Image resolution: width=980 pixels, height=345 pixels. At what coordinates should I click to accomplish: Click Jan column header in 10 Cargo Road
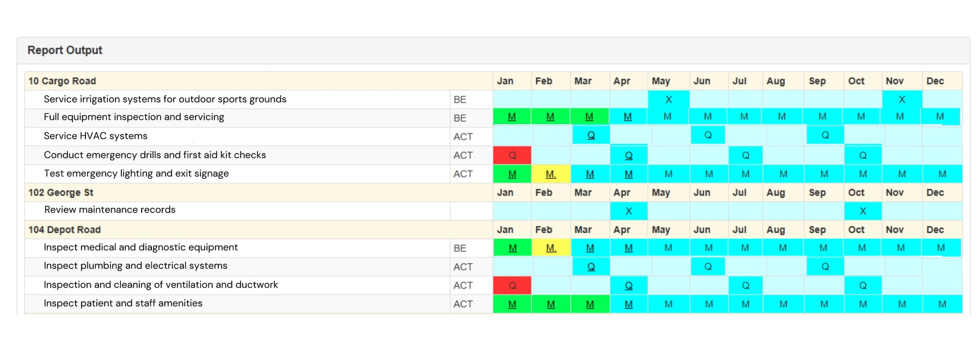(x=505, y=81)
